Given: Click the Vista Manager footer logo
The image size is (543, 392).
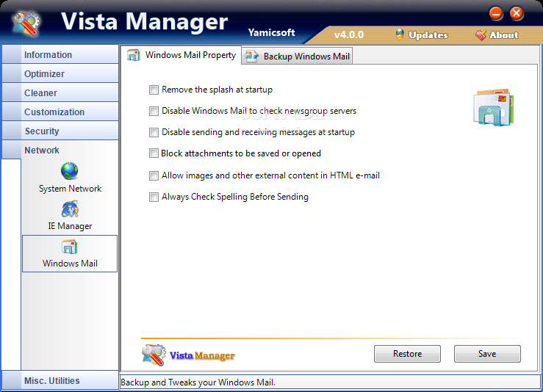Looking at the screenshot, I should [188, 355].
